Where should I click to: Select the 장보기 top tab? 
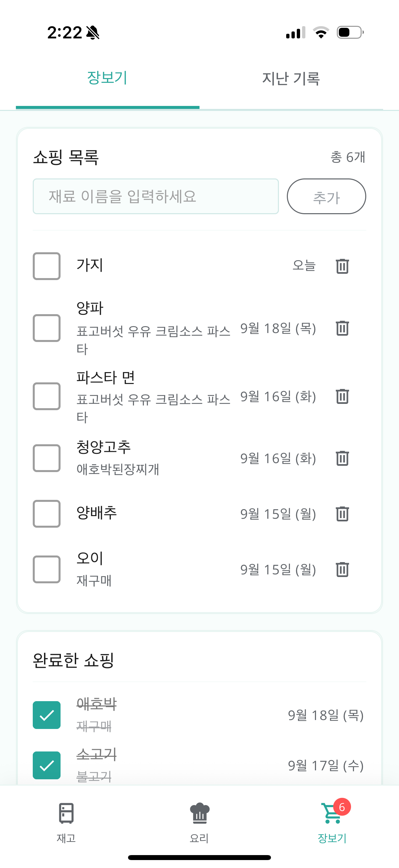[108, 79]
